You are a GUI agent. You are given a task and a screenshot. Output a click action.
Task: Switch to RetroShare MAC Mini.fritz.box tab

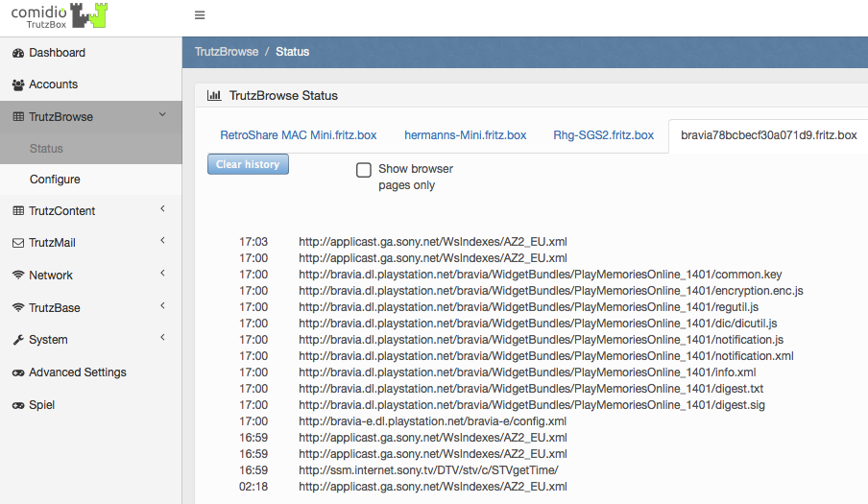[299, 135]
